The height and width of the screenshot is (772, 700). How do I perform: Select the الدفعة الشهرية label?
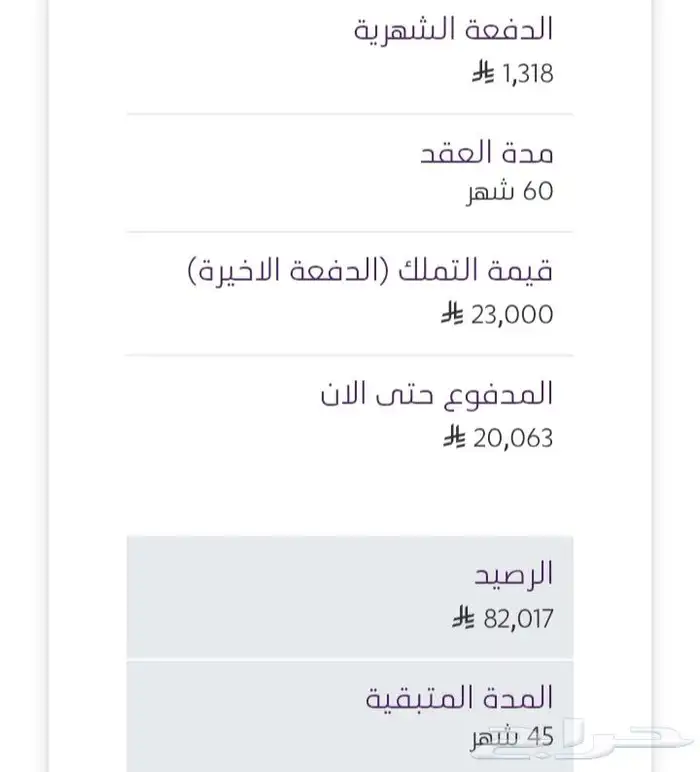pyautogui.click(x=454, y=29)
